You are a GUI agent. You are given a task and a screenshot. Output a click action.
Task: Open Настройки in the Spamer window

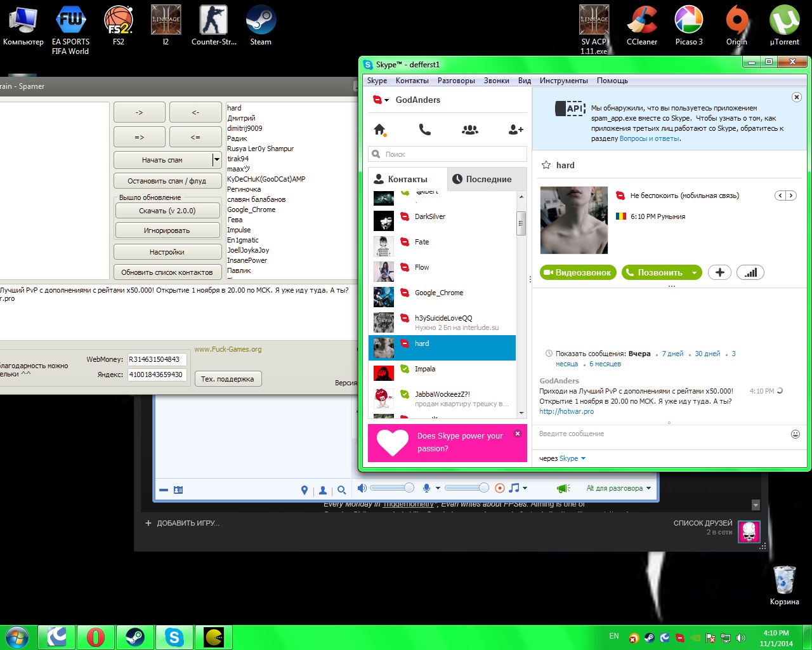(x=167, y=252)
